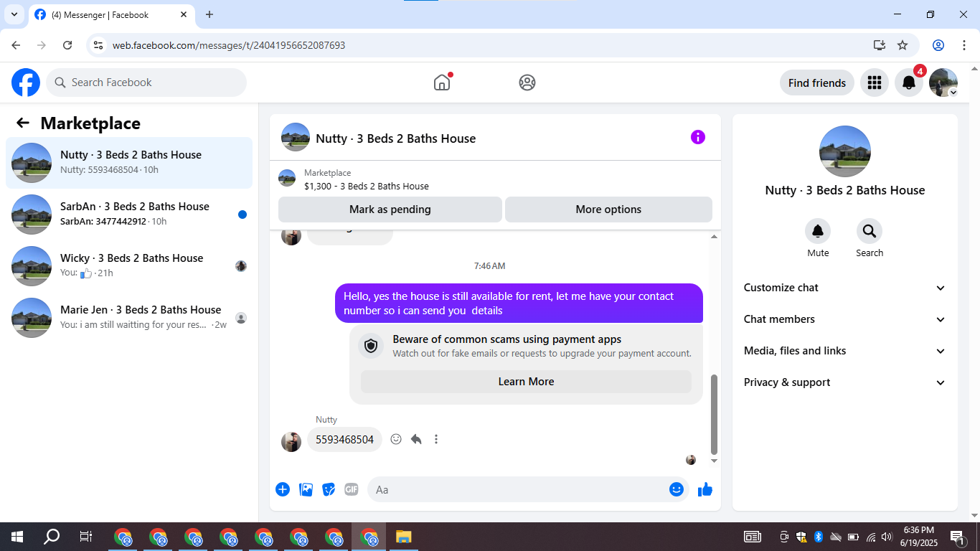Viewport: 980px width, 551px height.
Task: Open the Windows notification center
Action: (x=958, y=537)
